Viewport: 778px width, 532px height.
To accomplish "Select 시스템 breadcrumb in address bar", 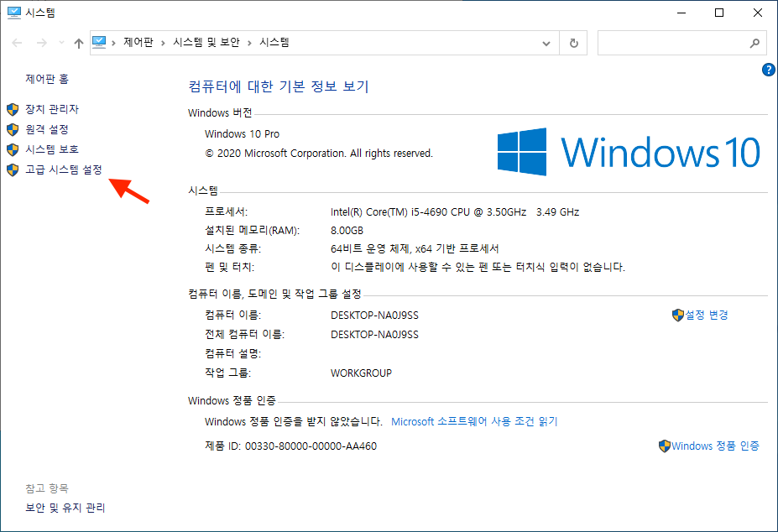I will (x=274, y=43).
